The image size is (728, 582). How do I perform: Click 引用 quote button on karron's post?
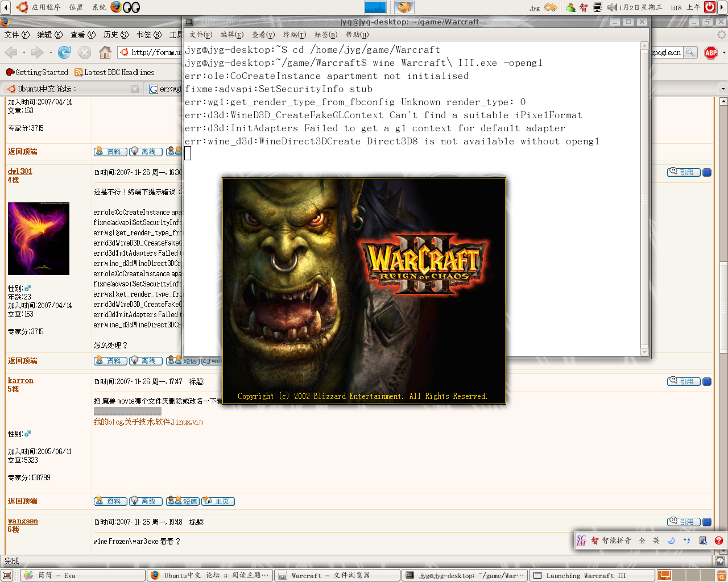click(x=684, y=381)
